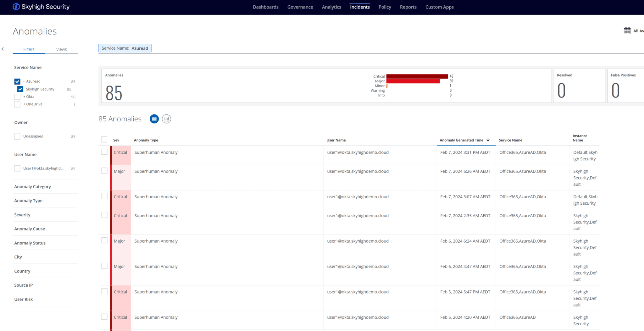Check the Unassigned owner checkbox
The height and width of the screenshot is (331, 644).
pos(17,136)
